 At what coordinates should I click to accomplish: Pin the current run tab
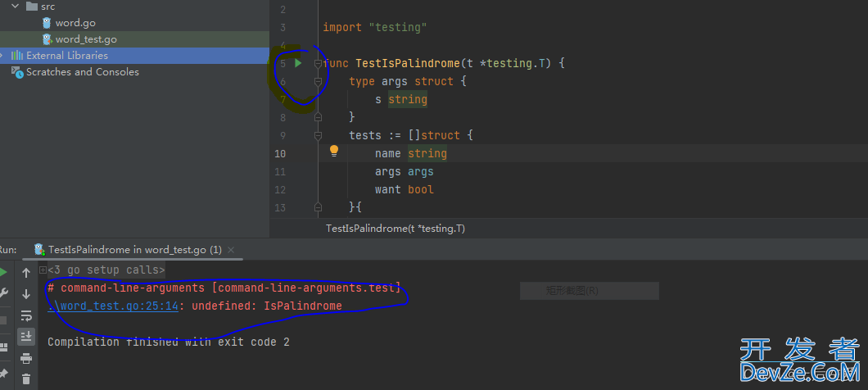(3, 373)
